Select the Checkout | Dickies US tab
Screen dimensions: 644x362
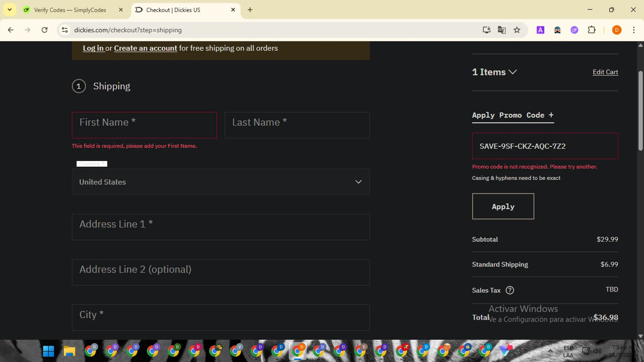185,9
